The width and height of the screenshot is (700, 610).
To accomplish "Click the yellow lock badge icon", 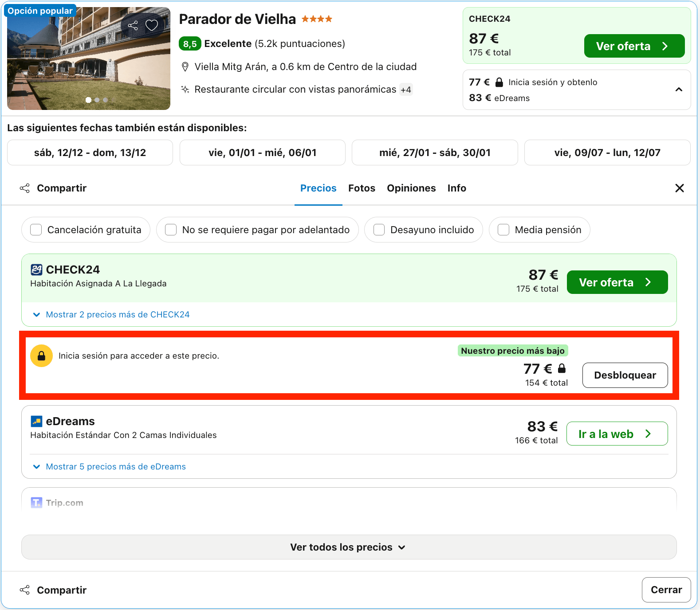I will 41,356.
